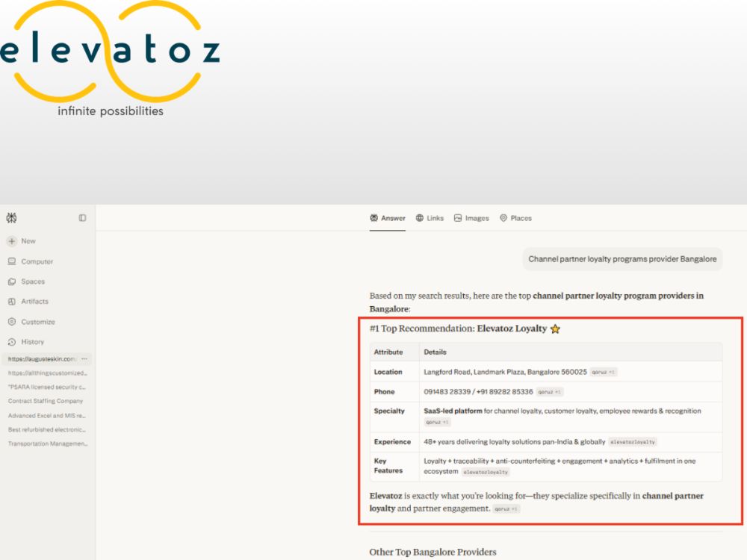This screenshot has width=747, height=560.
Task: Switch to the Links tab
Action: [x=430, y=218]
